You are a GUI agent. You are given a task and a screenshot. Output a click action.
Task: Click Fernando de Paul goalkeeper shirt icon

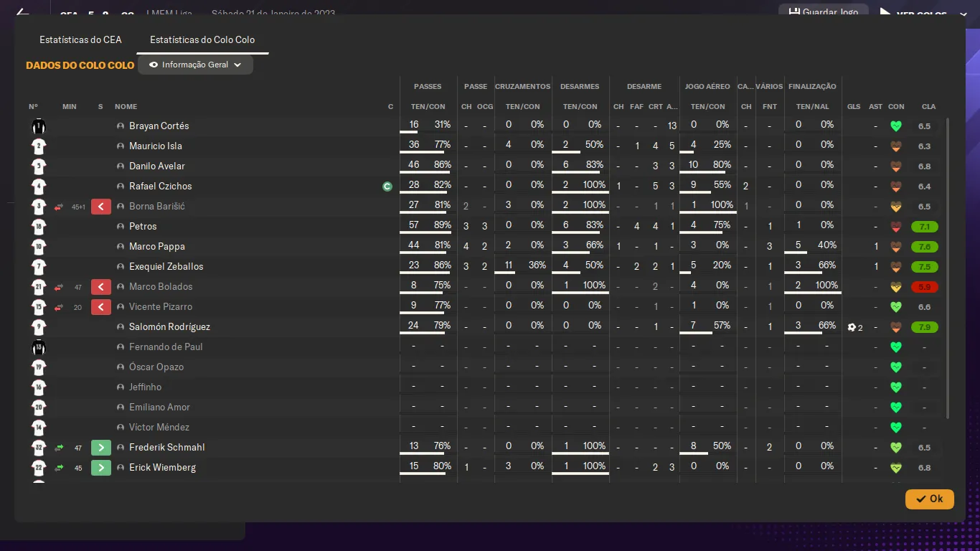pos(39,347)
